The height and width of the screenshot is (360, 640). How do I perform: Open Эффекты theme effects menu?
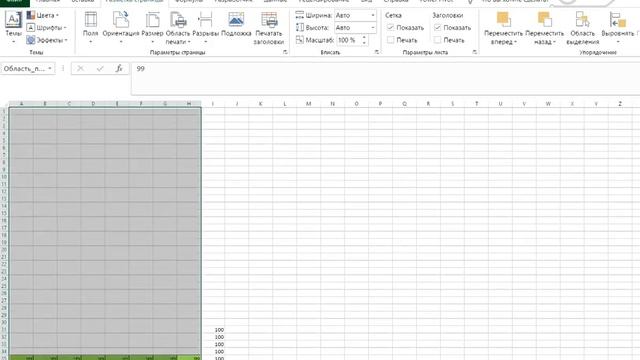coord(47,40)
